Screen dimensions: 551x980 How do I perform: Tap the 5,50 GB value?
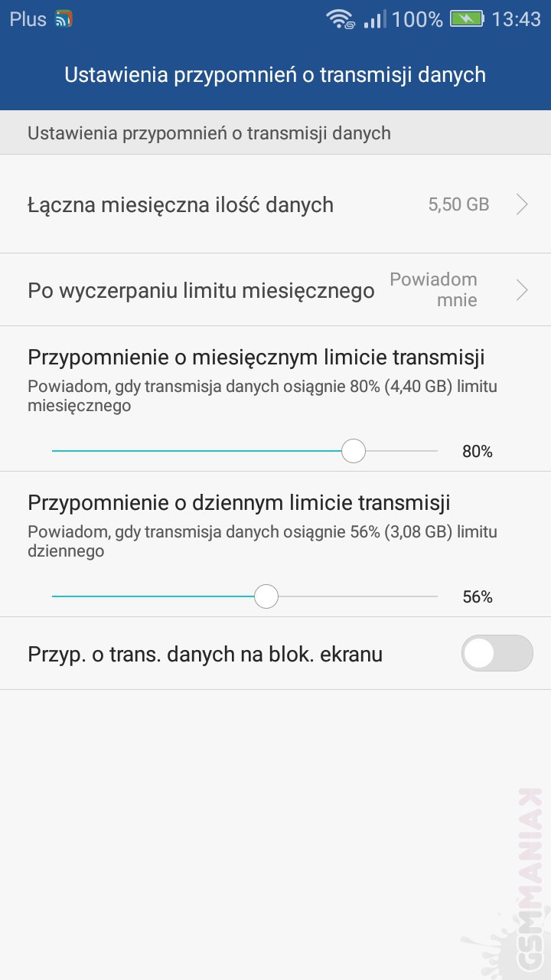458,204
